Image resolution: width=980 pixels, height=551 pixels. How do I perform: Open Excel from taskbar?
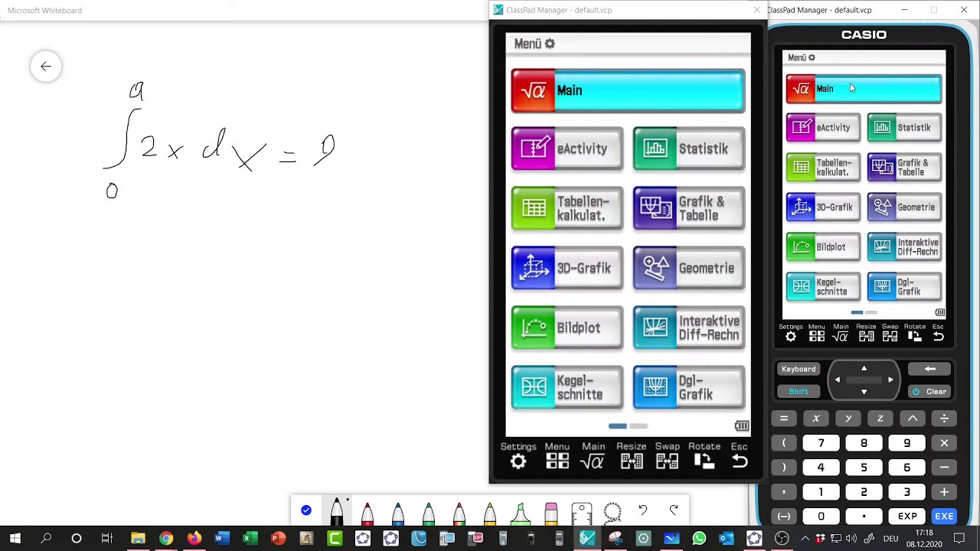[x=250, y=539]
